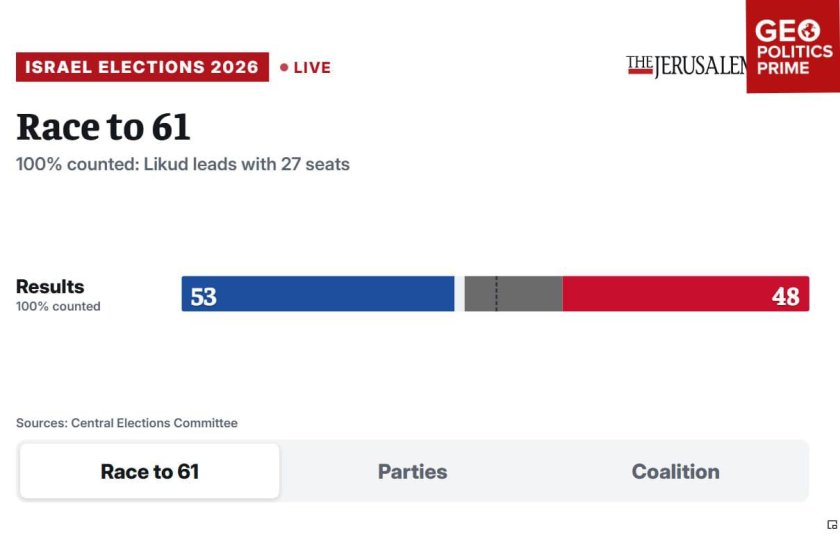840x560 pixels.
Task: Switch to the Parties tab
Action: click(x=412, y=472)
